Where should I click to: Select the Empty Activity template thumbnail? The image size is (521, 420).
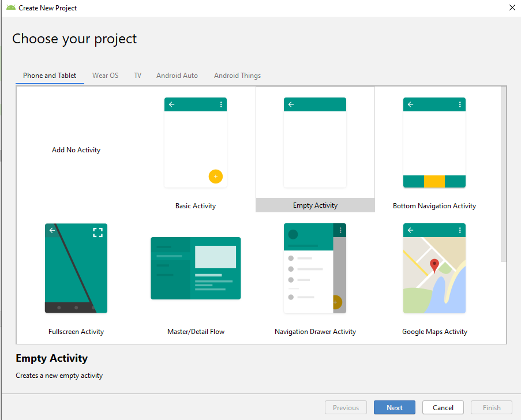tap(315, 142)
